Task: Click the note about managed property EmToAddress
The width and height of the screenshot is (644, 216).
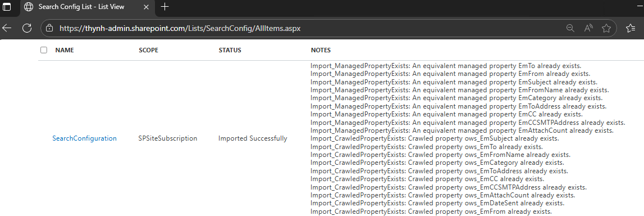Action: (x=459, y=106)
